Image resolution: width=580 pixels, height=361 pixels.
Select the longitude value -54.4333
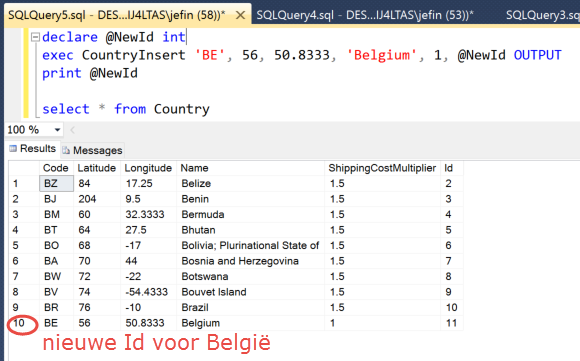[x=148, y=292]
